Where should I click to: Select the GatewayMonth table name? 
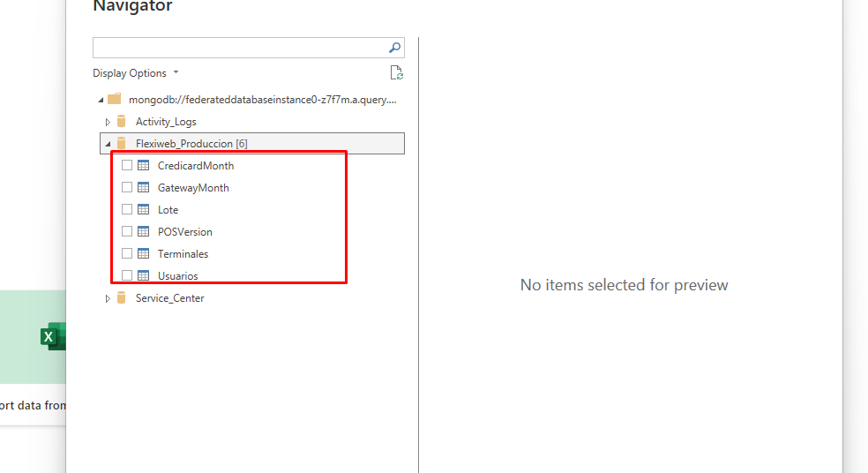(193, 188)
